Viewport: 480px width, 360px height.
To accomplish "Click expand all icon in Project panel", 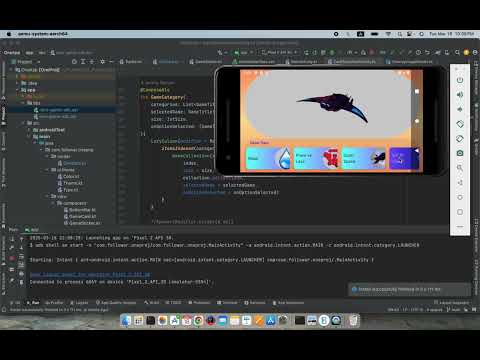I will 83,62.
